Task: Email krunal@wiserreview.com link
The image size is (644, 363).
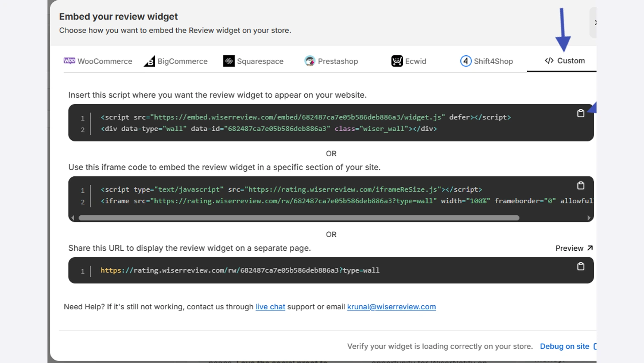Action: [x=391, y=306]
